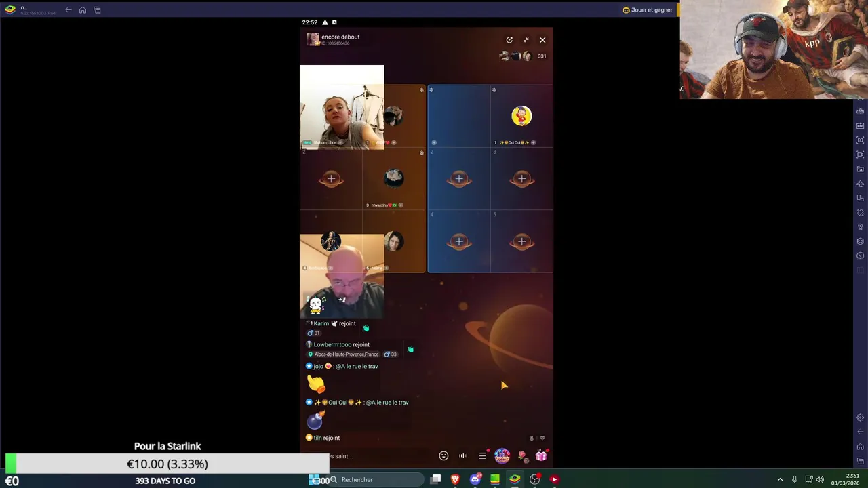Toggle room microphone icon above gift box
This screenshot has height=488, width=868.
532,439
